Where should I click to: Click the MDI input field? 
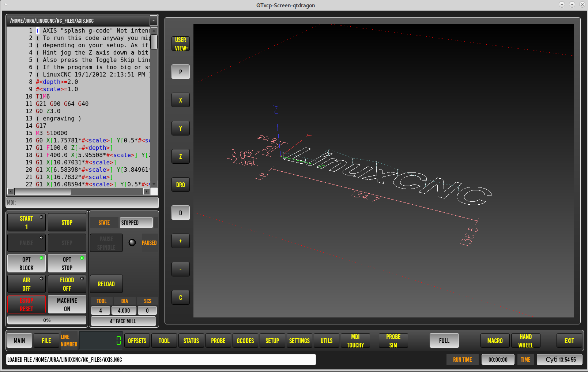(x=82, y=202)
